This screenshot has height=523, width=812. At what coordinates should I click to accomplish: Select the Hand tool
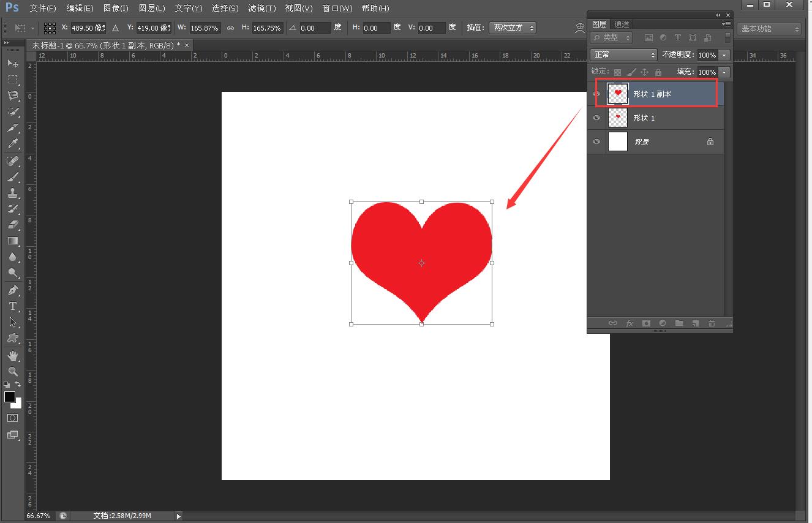click(x=13, y=356)
